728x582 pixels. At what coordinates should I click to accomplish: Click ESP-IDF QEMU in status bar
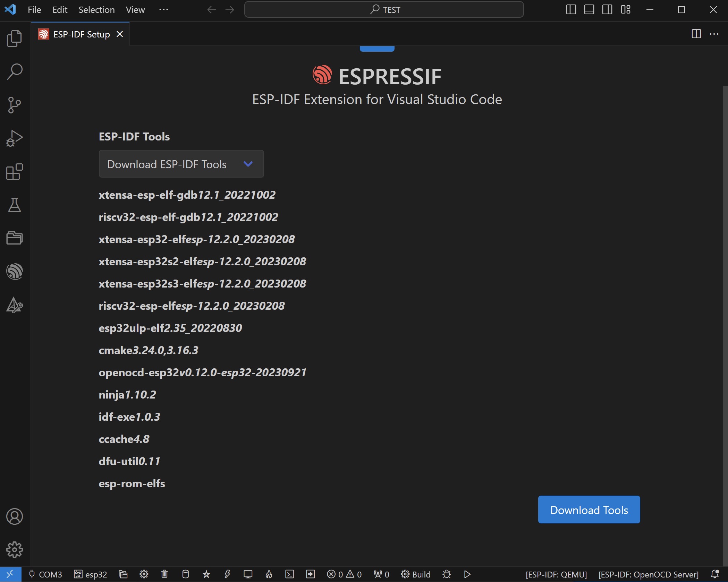coord(556,574)
